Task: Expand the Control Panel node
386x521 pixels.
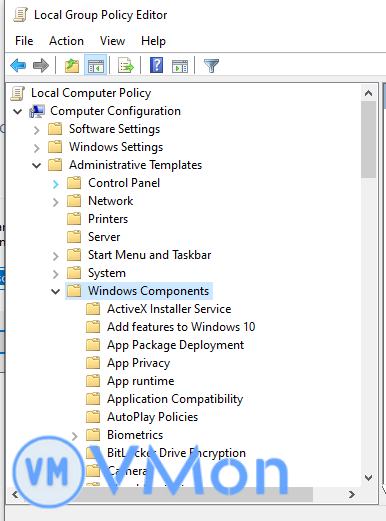Action: [55, 184]
